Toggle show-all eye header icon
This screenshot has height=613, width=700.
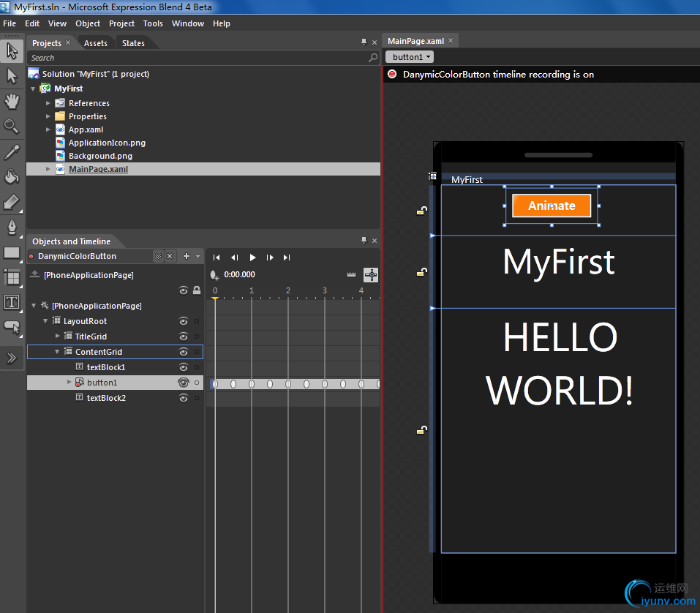(x=184, y=290)
